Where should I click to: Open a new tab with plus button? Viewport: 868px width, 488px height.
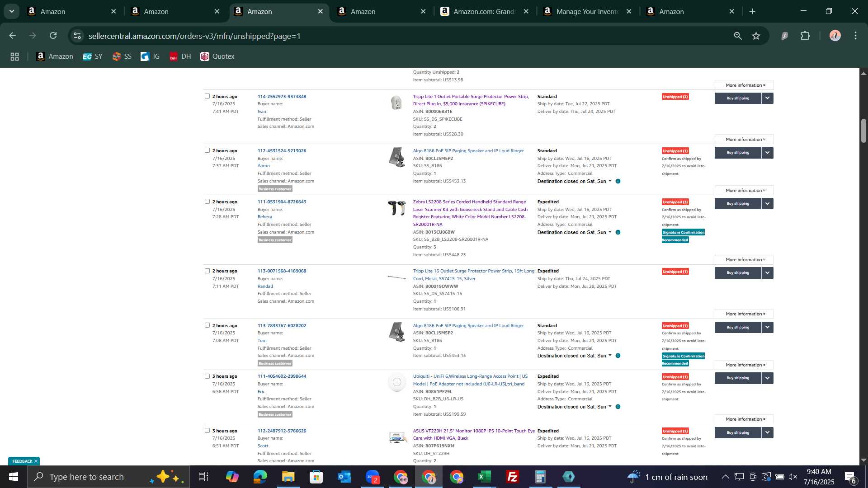coord(752,11)
